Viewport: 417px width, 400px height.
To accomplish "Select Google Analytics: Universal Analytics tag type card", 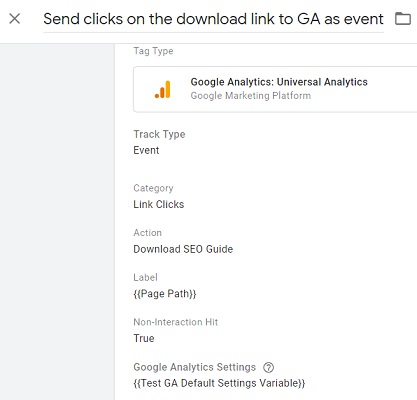I will pos(275,89).
